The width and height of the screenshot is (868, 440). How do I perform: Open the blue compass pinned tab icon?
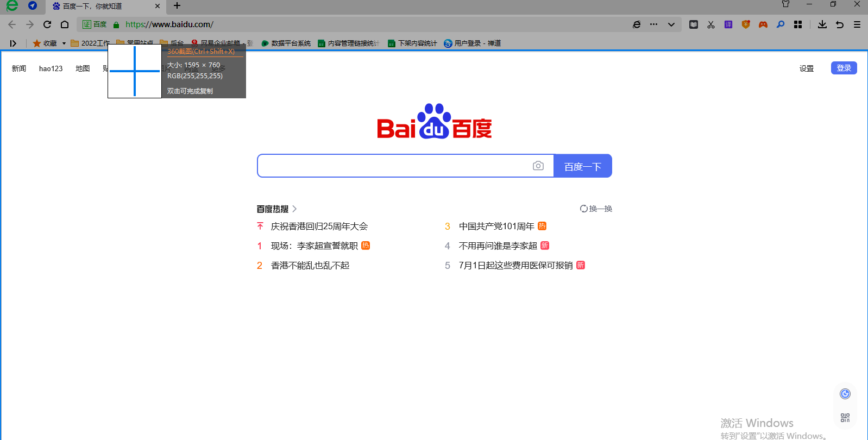point(33,5)
